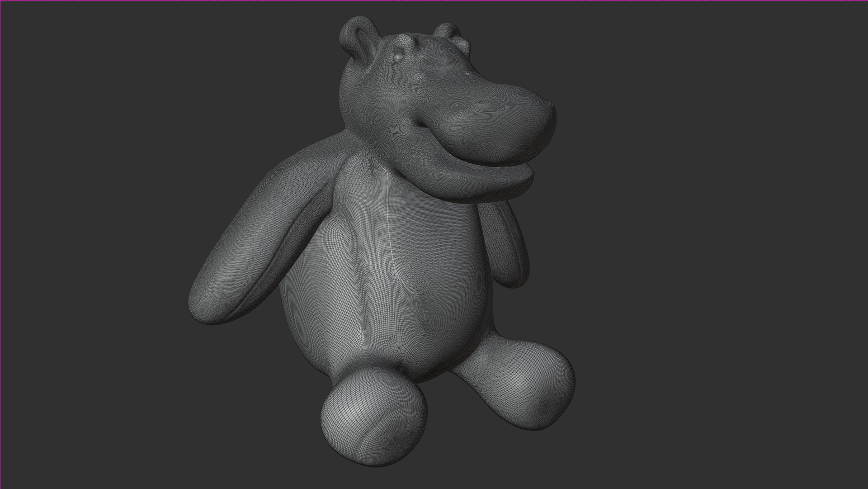This screenshot has height=489, width=868.
Task: Click the hippo's visible eye
Action: coord(398,57)
